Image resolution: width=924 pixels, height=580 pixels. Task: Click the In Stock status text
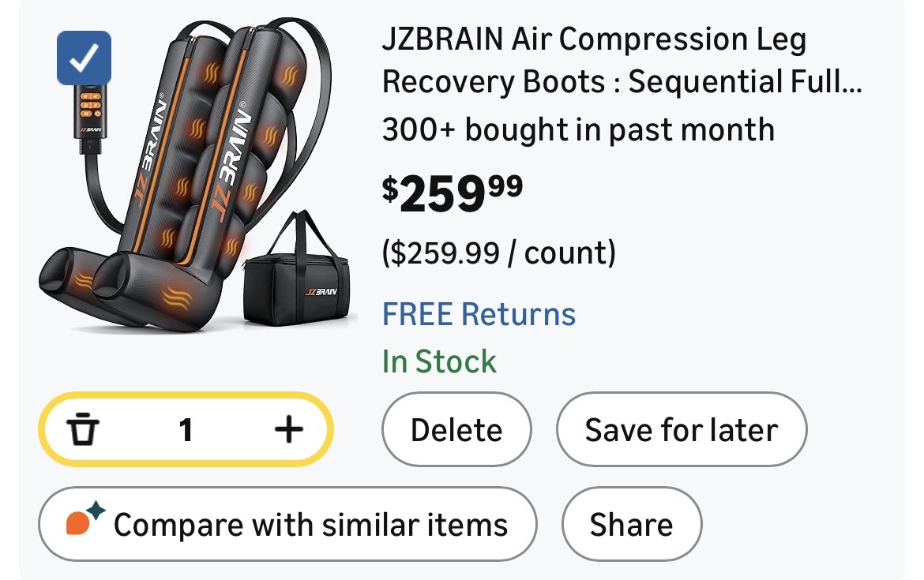click(x=439, y=361)
